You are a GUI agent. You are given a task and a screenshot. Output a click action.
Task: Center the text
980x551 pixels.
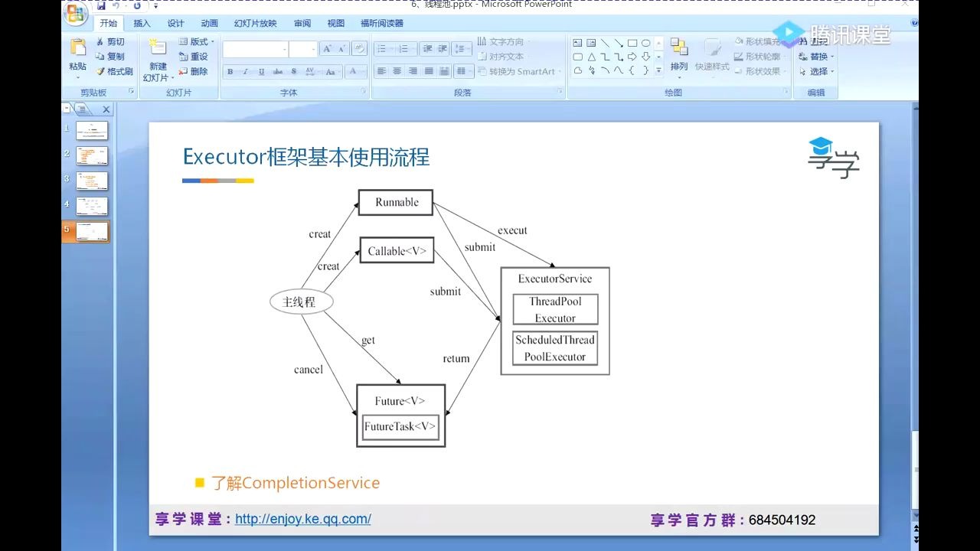click(x=397, y=71)
